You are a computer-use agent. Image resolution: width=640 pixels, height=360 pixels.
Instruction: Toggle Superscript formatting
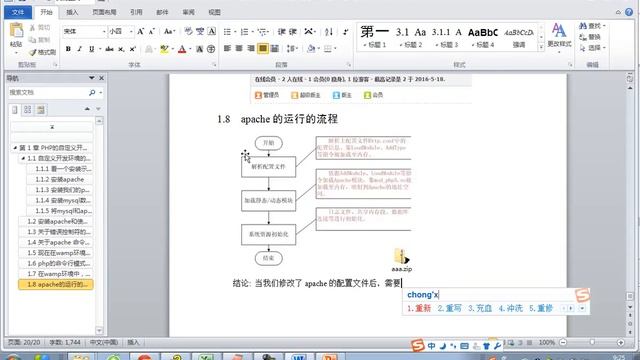[x=132, y=49]
